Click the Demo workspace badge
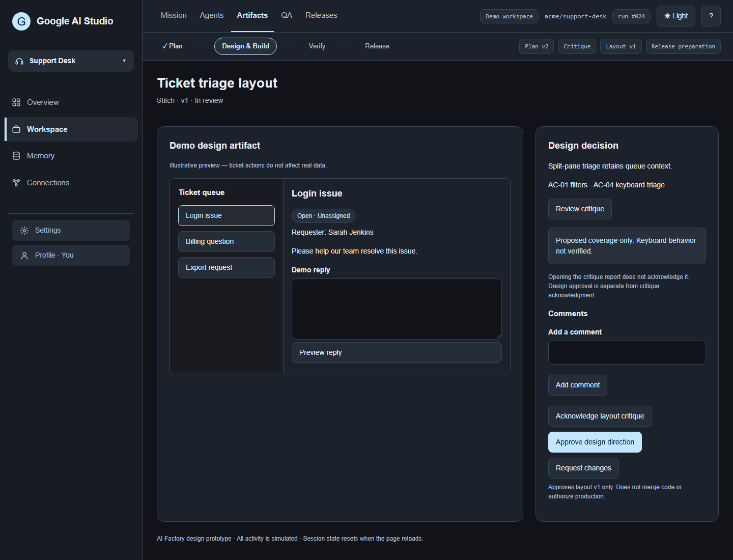Screen dimensions: 733x560 coord(509,16)
